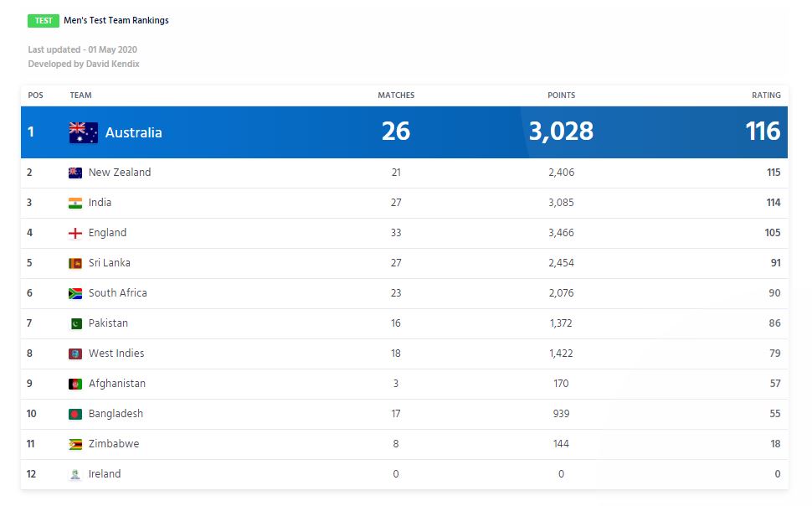
Task: Click the South Africa flag icon
Action: tap(75, 293)
